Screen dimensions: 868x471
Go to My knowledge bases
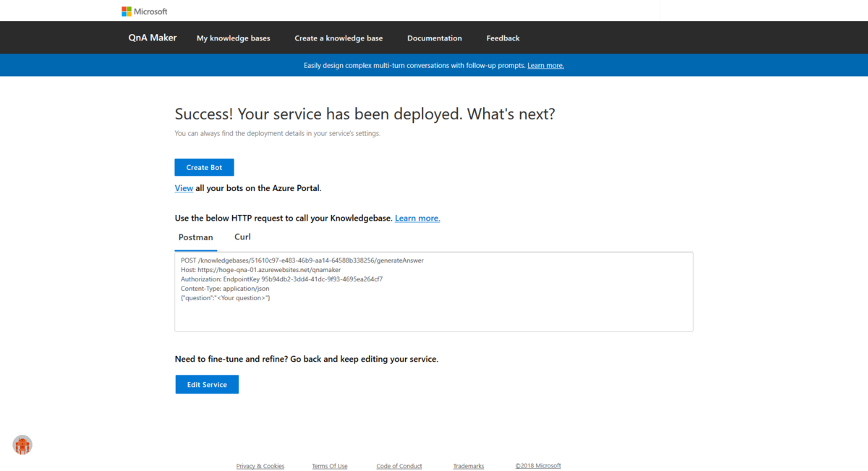233,38
